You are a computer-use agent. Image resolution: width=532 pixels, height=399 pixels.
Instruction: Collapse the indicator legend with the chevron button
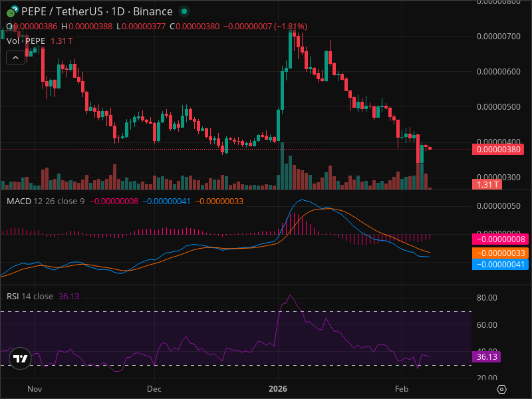[15, 58]
